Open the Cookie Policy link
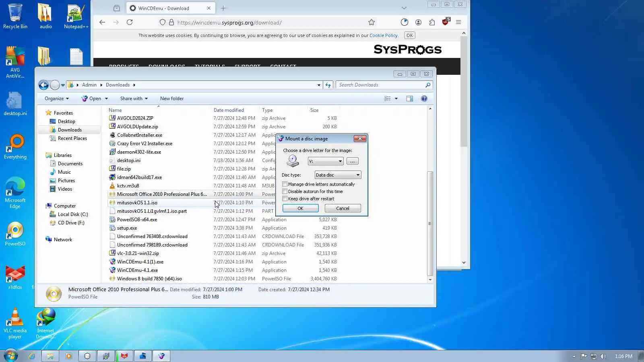The width and height of the screenshot is (644, 362). tap(383, 35)
